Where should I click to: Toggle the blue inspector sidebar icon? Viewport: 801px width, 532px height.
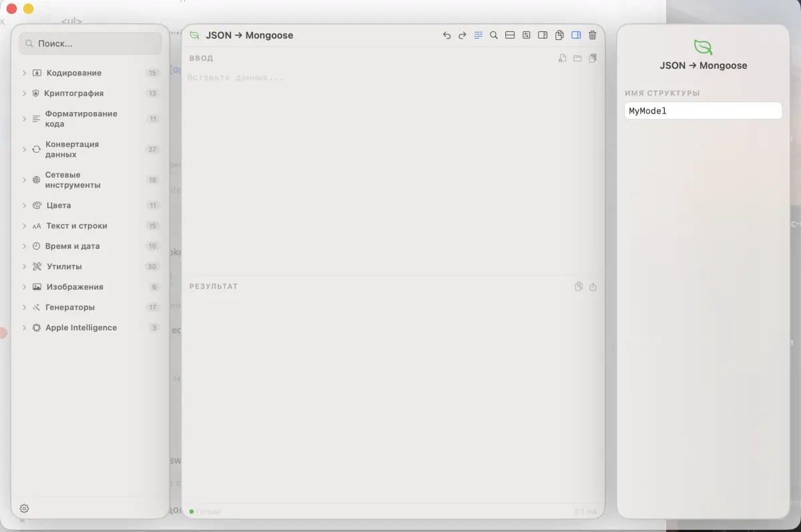pos(576,35)
